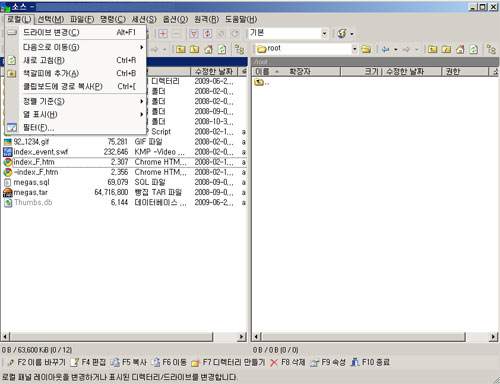Select file megas.sql
The height and width of the screenshot is (384, 500).
pyautogui.click(x=31, y=182)
